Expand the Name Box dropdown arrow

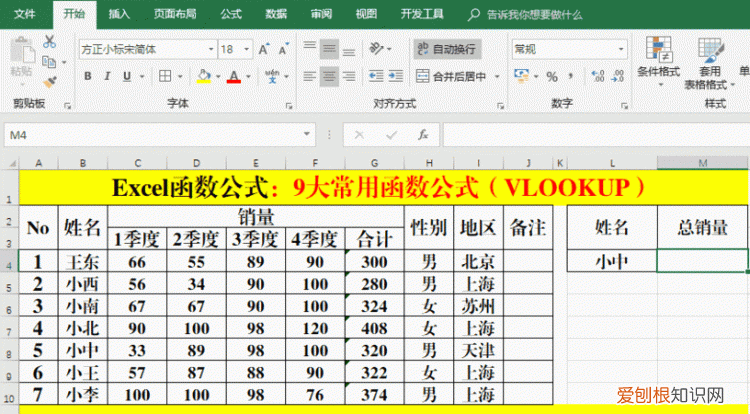pos(307,135)
